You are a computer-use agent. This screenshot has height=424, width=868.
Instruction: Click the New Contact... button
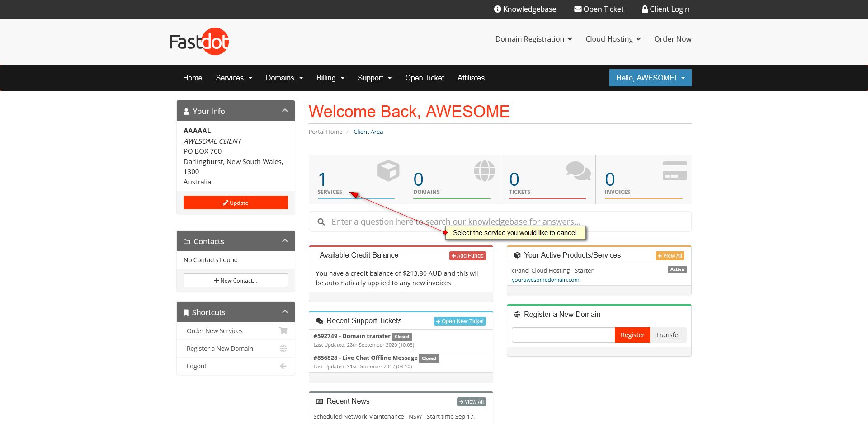236,280
